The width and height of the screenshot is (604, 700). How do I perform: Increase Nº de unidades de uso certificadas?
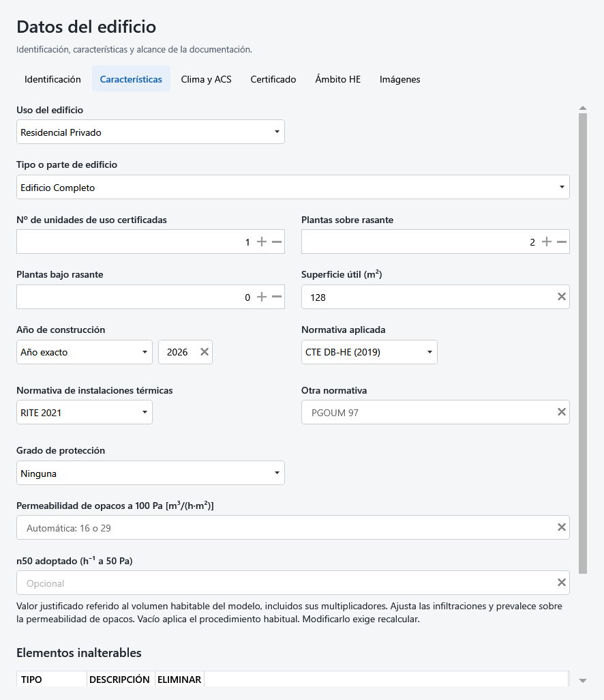[x=262, y=242]
